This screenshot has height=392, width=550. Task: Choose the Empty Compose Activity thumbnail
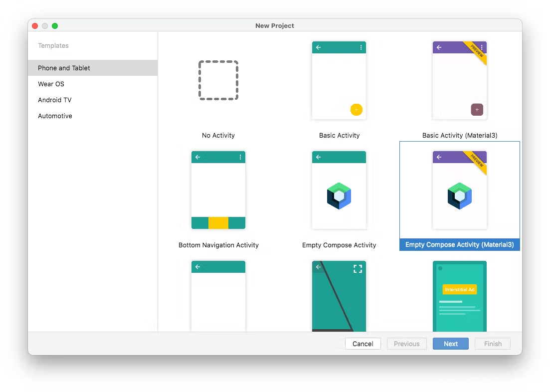(339, 190)
